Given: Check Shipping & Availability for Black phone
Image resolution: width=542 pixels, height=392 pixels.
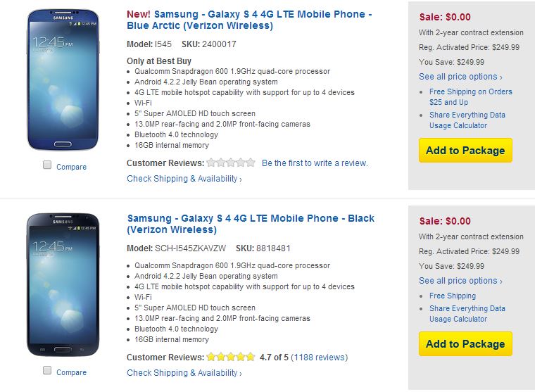Looking at the screenshot, I should [x=184, y=373].
